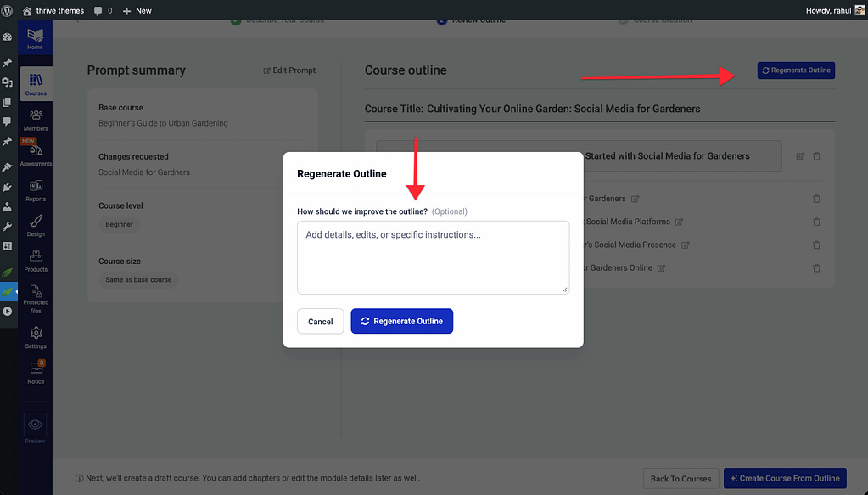Open the Design section
The height and width of the screenshot is (495, 868).
coord(36,225)
